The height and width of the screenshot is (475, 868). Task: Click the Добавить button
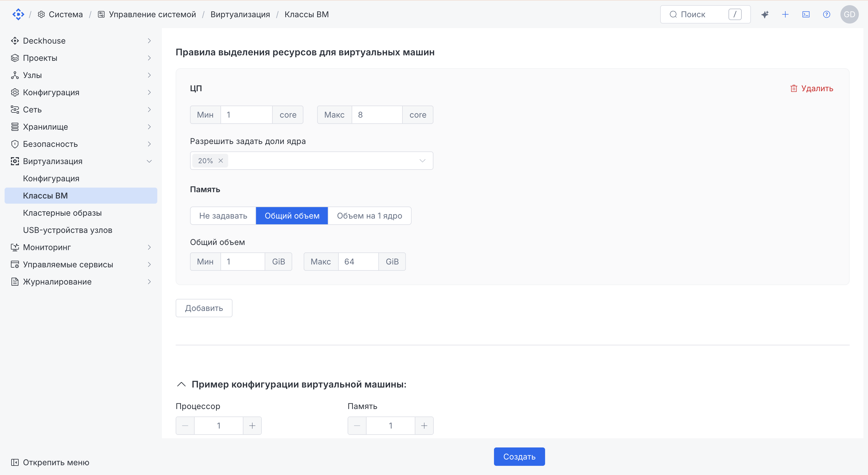coord(204,308)
